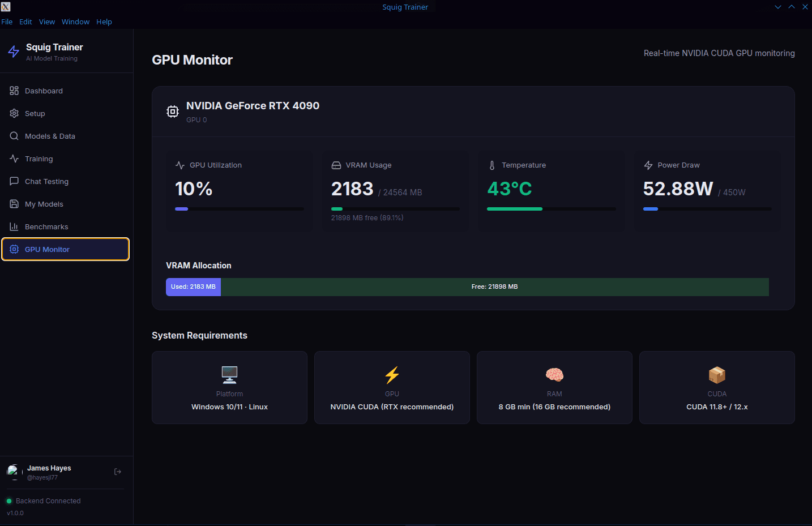Click the Dashboard grid icon in sidebar

pos(14,91)
